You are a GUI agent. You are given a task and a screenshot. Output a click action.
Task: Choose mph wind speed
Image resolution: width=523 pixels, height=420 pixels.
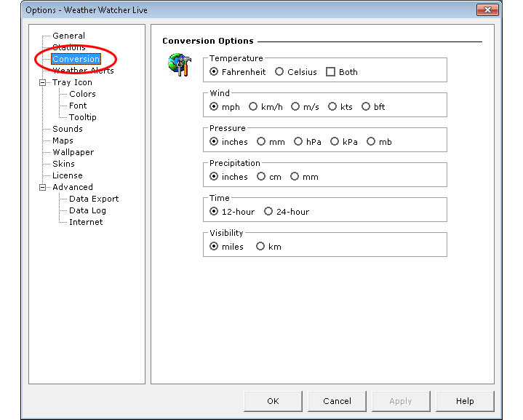[x=214, y=106]
